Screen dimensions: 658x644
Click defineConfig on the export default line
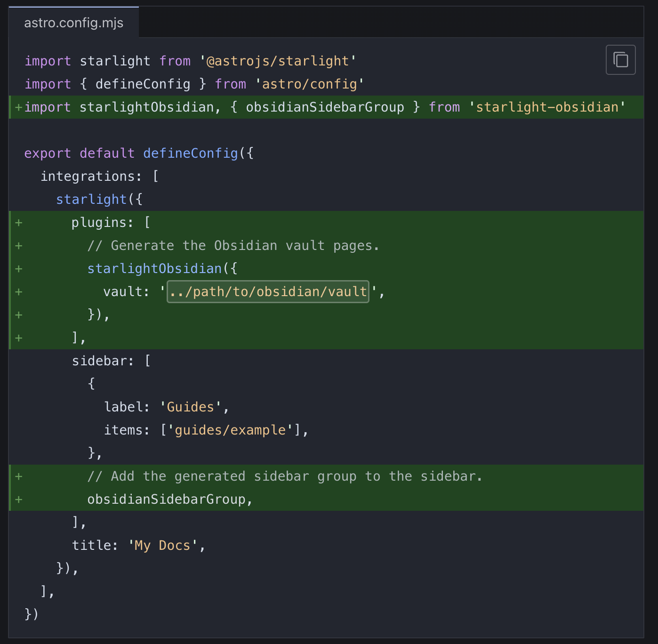[190, 153]
